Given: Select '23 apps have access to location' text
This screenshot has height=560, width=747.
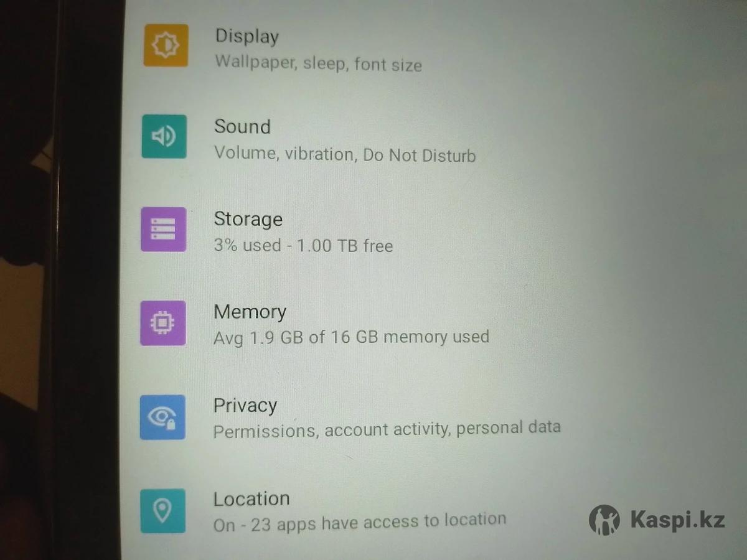Looking at the screenshot, I should click(378, 521).
